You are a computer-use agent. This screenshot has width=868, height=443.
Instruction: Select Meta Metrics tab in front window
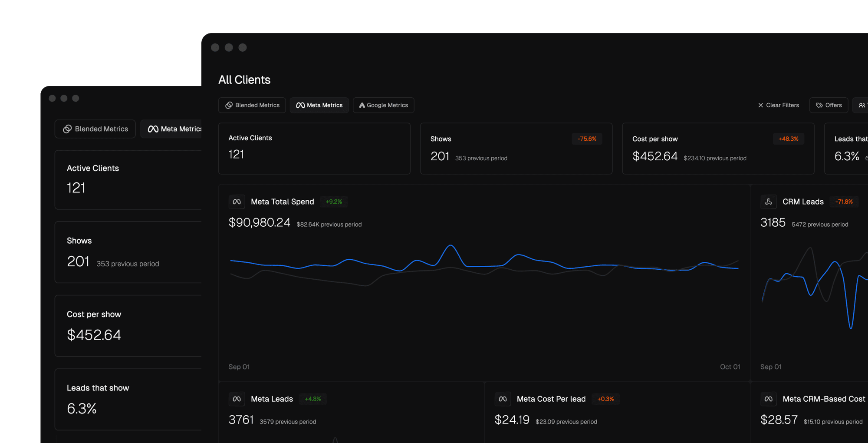pos(319,105)
